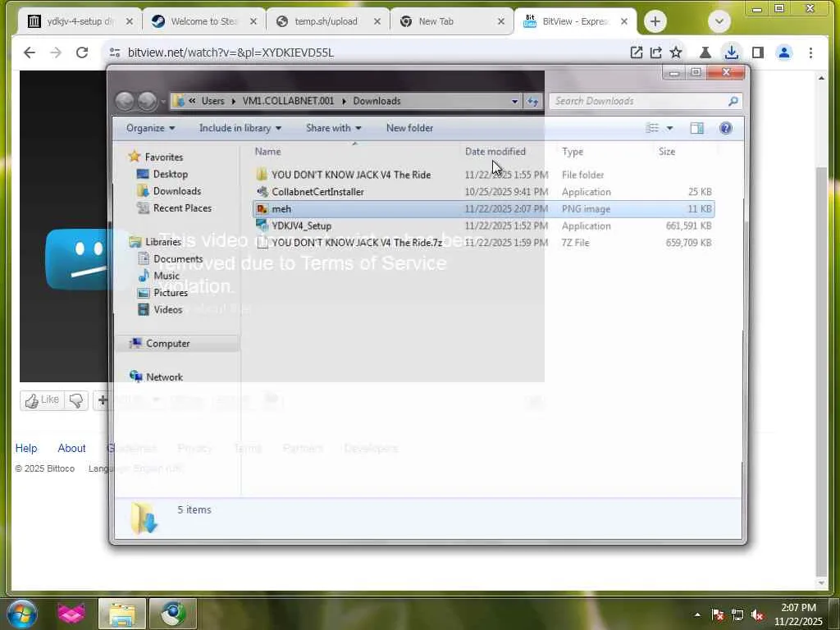Switch to the ydkjv-4-setup tab
Viewport: 840px width, 630px height.
pos(80,21)
